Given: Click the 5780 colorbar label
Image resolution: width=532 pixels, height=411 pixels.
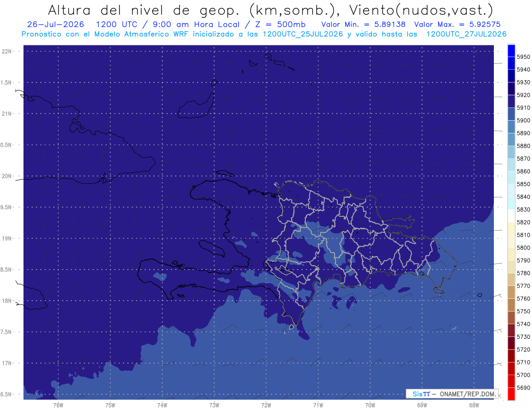Looking at the screenshot, I should click(x=523, y=273).
